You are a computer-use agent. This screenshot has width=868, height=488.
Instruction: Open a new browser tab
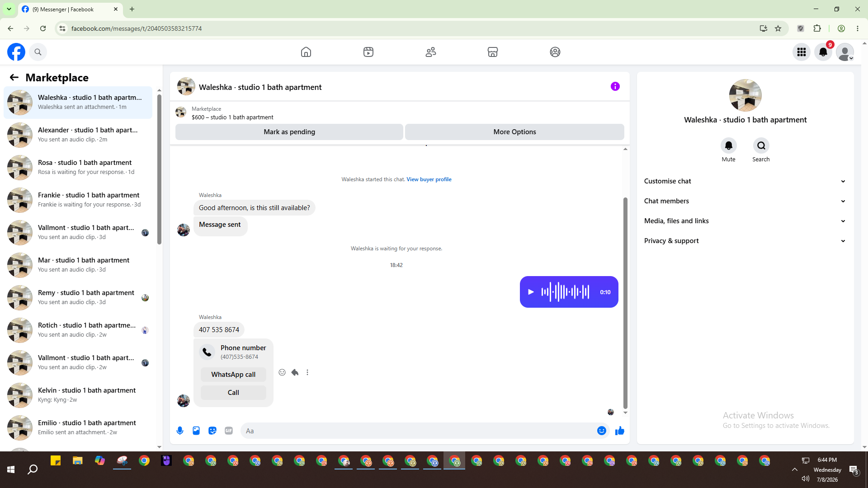coord(132,9)
